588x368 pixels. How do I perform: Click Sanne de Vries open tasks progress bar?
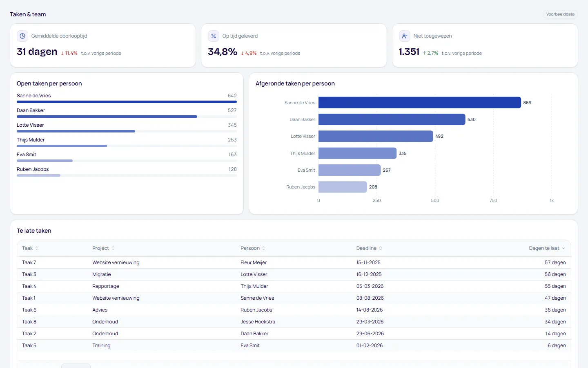point(127,102)
